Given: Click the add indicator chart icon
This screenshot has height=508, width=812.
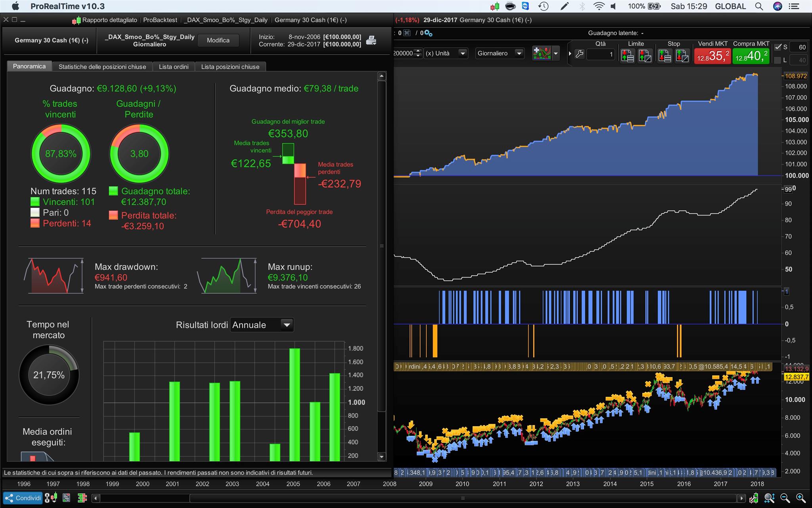Looking at the screenshot, I should click(x=542, y=53).
